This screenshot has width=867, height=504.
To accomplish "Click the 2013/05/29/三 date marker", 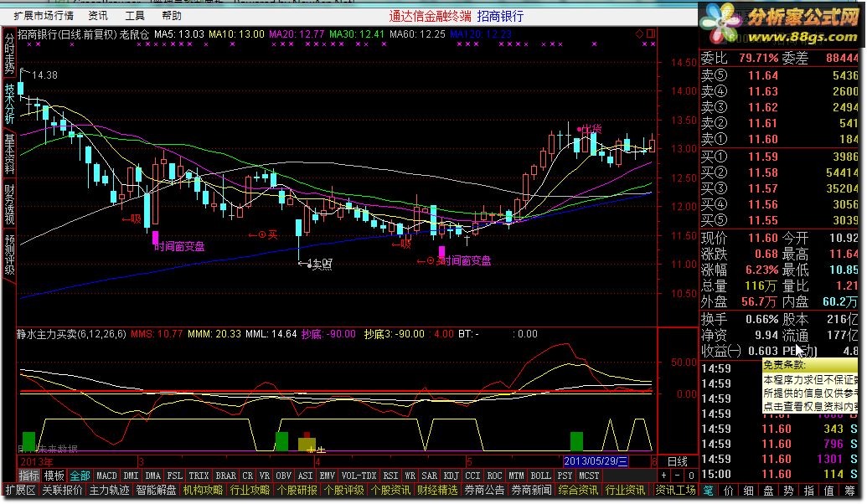I will pyautogui.click(x=595, y=461).
